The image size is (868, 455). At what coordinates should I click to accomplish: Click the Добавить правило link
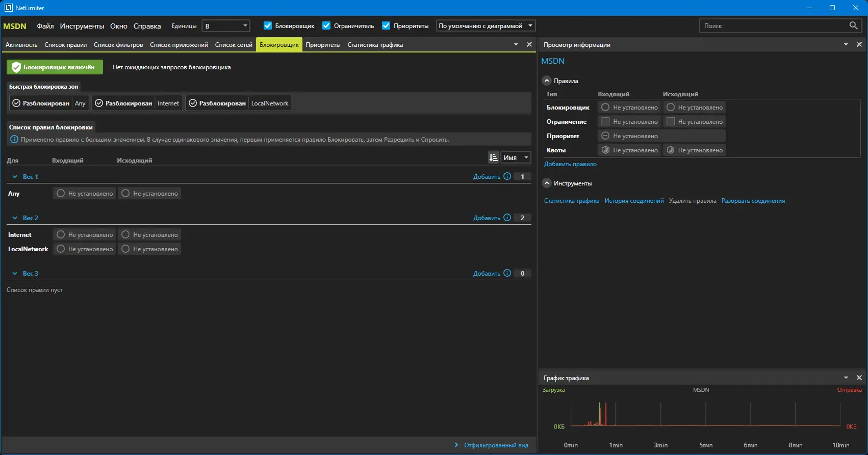pyautogui.click(x=570, y=164)
